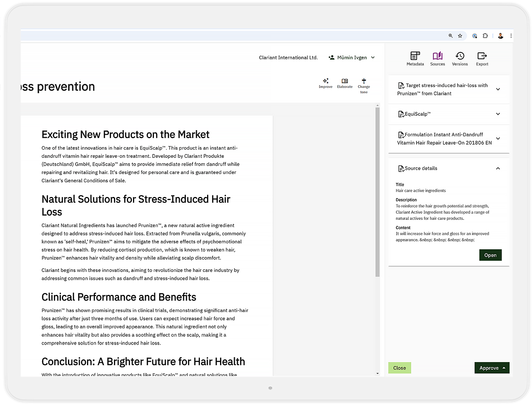532x408 pixels.
Task: Expand the EquiScalp source entry
Action: pyautogui.click(x=498, y=114)
